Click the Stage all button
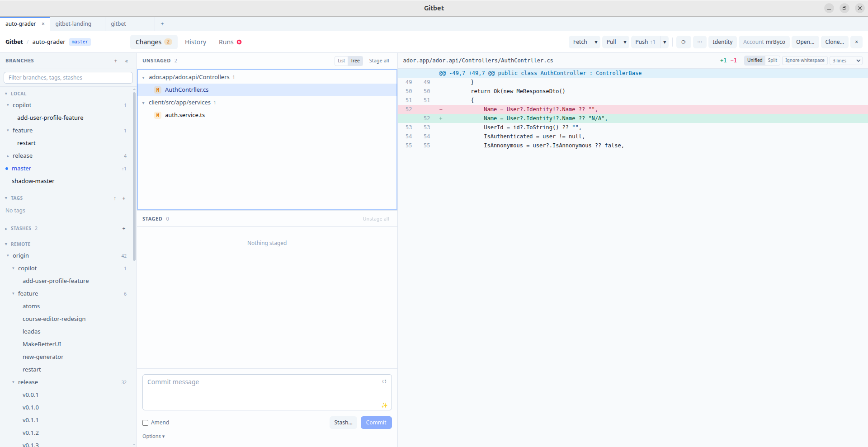Image resolution: width=868 pixels, height=447 pixels. pos(379,61)
